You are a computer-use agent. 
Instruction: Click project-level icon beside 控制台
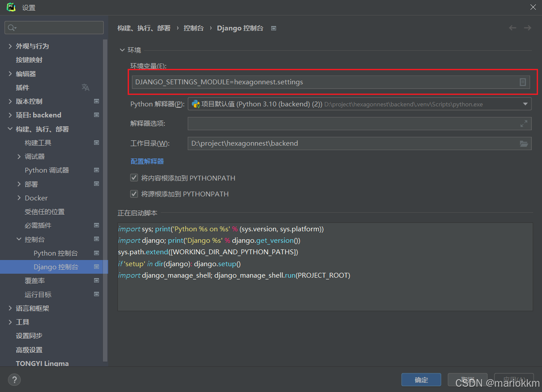(x=97, y=239)
